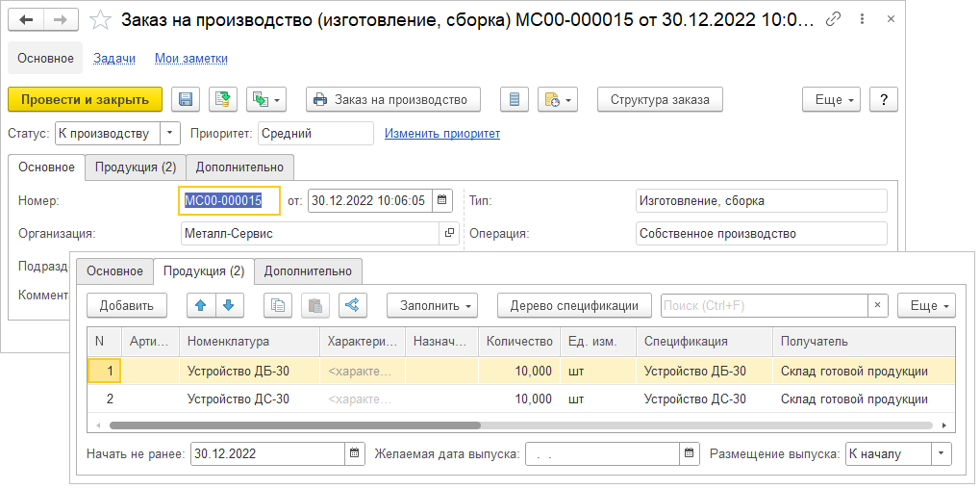Open the Status dropdown list
The image size is (980, 489).
169,133
